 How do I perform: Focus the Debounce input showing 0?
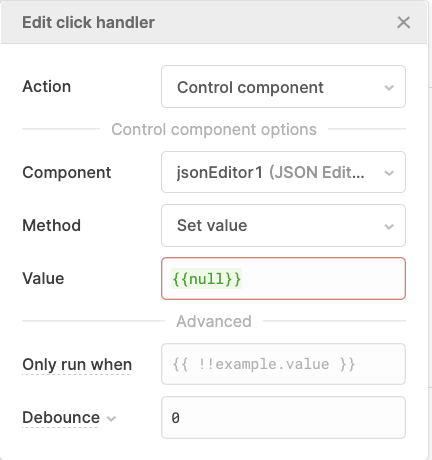pyautogui.click(x=283, y=417)
